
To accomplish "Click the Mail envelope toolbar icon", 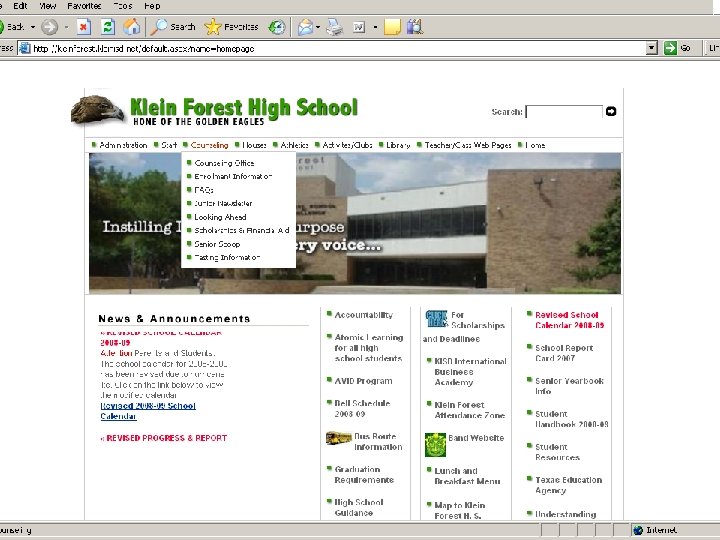I will click(305, 27).
